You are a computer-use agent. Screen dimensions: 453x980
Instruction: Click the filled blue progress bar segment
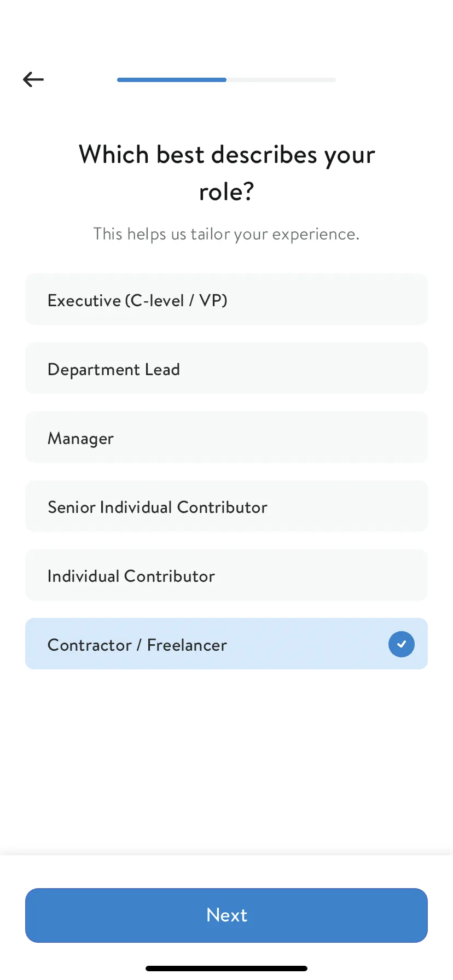click(x=172, y=80)
